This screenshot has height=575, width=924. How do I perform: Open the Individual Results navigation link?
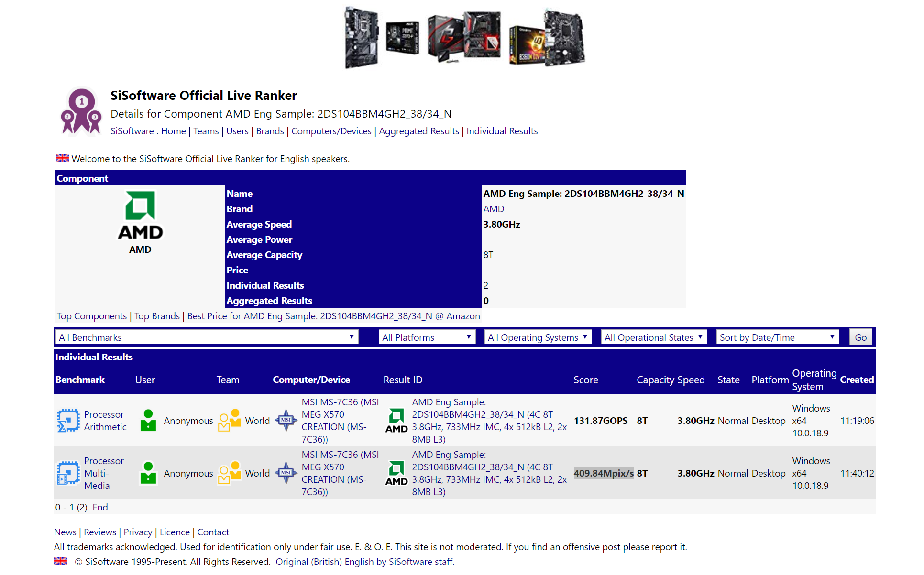(x=502, y=131)
